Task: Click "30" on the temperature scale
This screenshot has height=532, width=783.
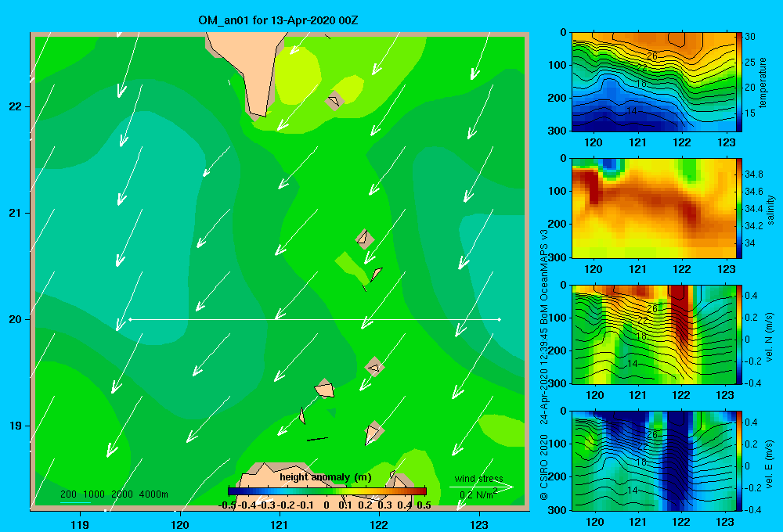Action: tap(750, 37)
